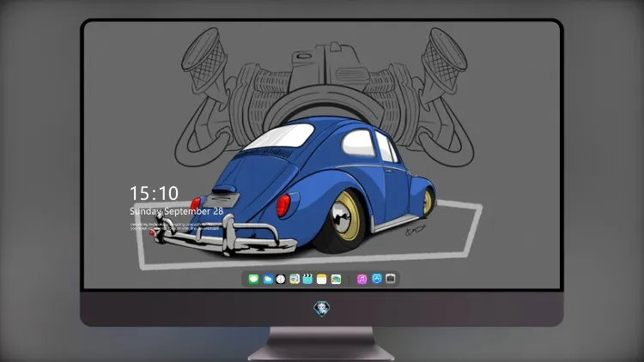The image size is (644, 362).
Task: Open the blue App Store icon in dock
Action: (x=377, y=279)
